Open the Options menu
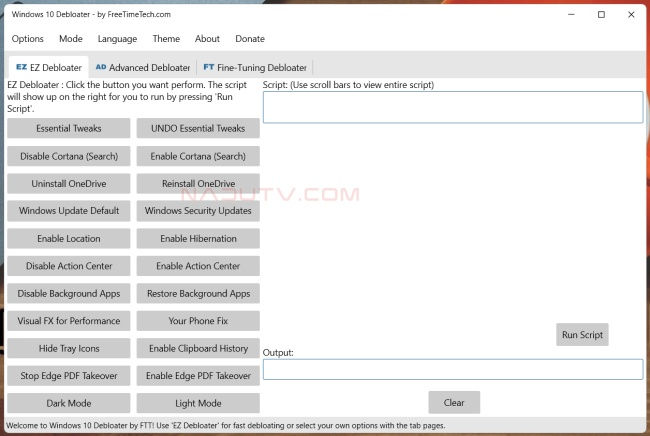Image resolution: width=650 pixels, height=436 pixels. (27, 39)
